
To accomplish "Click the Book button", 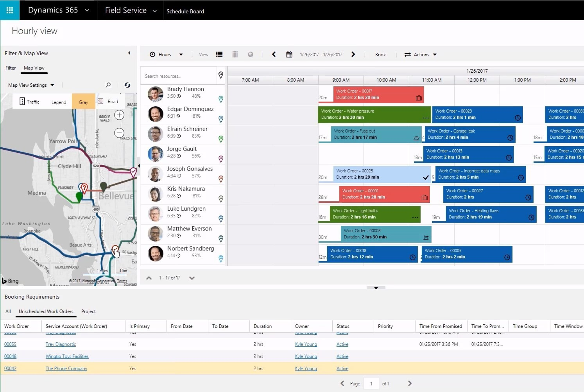I will (380, 55).
